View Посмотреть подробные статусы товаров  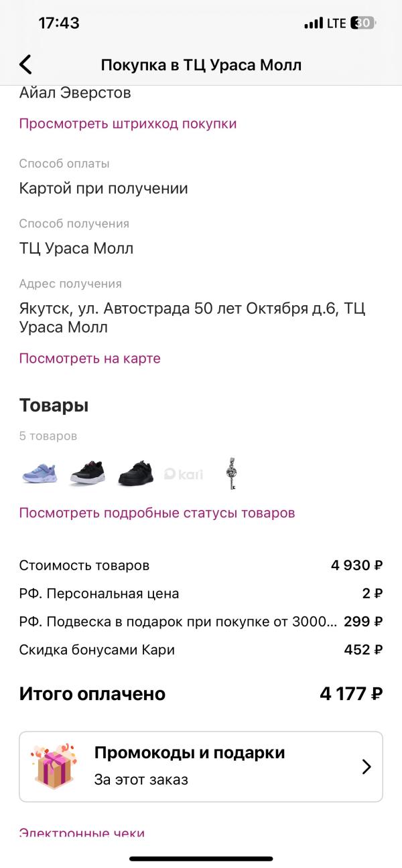(x=158, y=512)
